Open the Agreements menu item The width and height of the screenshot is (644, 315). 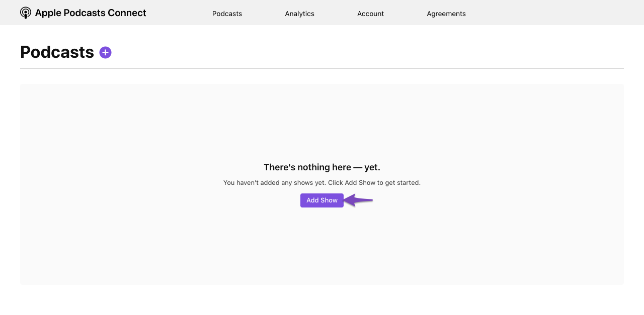click(x=446, y=14)
